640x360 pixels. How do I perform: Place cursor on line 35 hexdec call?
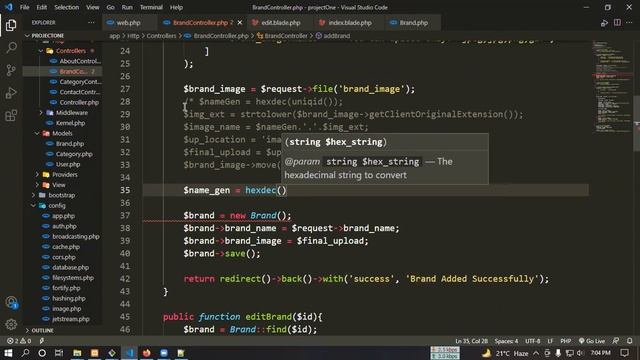[266, 190]
